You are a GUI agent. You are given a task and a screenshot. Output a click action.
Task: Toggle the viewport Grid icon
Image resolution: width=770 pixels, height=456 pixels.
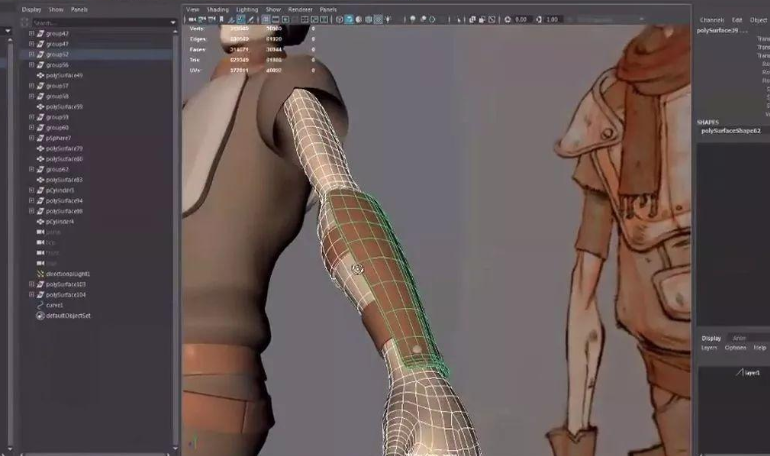265,20
